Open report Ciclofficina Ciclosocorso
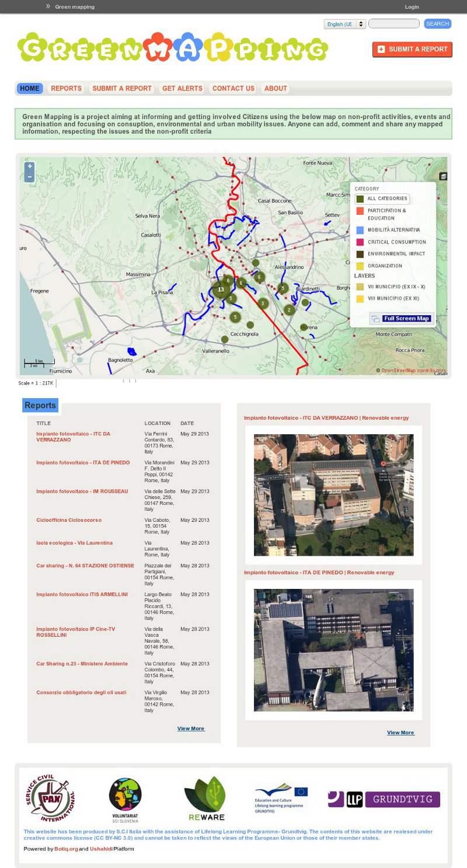Screen dimensions: 467x868 click(69, 520)
